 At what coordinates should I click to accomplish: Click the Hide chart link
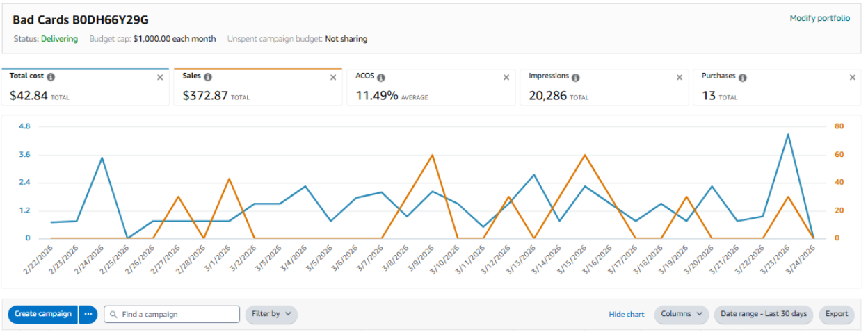[x=627, y=314]
